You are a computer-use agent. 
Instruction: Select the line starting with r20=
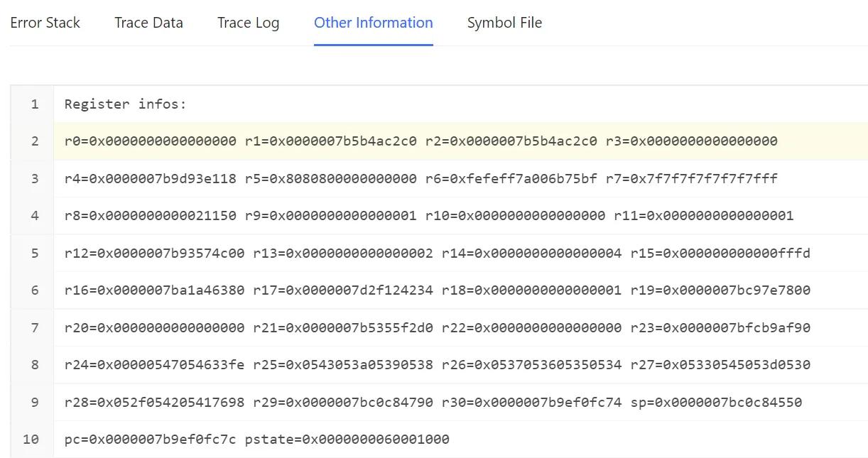[x=437, y=328]
